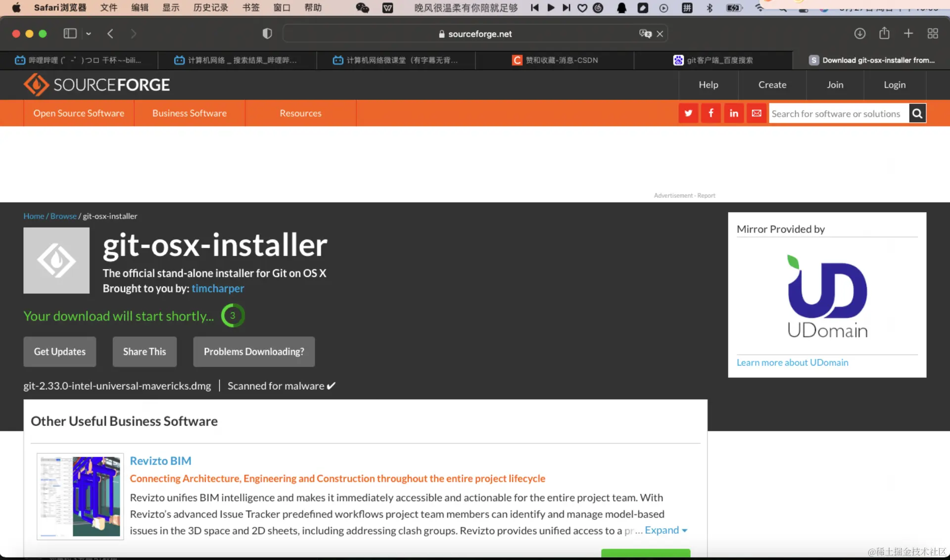This screenshot has height=560, width=950.
Task: Click WeChat menu bar icon
Action: click(x=362, y=8)
